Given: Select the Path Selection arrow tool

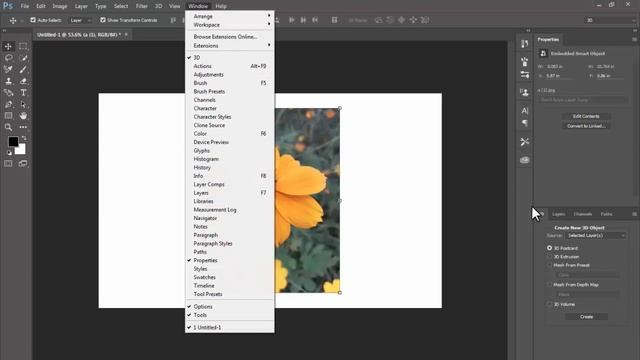Looking at the screenshot, I should pos(23,104).
